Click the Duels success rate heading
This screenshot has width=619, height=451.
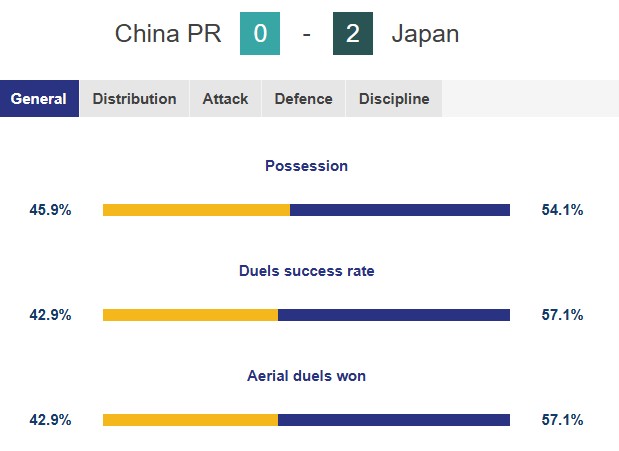(306, 271)
